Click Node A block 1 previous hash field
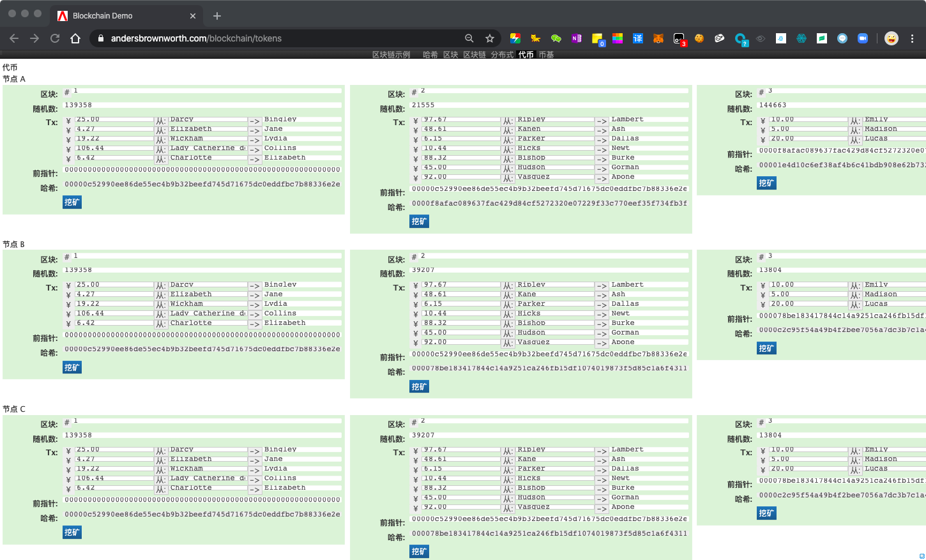 202,170
